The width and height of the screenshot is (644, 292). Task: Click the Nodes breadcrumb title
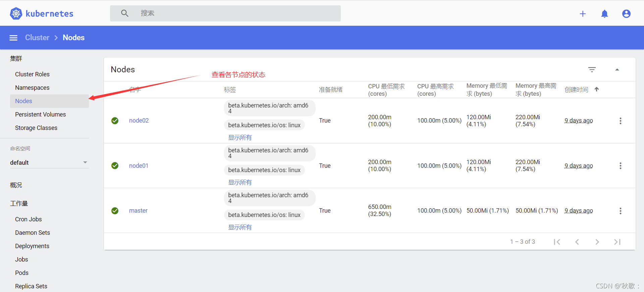(x=74, y=38)
